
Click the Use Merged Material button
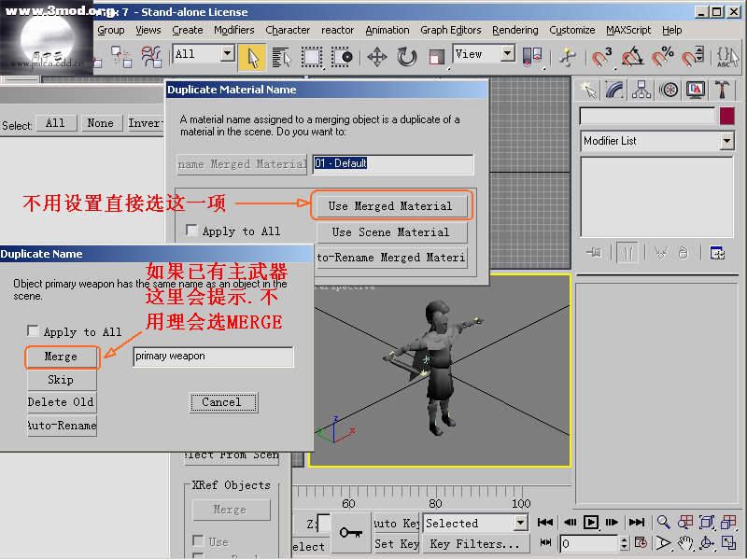(389, 206)
